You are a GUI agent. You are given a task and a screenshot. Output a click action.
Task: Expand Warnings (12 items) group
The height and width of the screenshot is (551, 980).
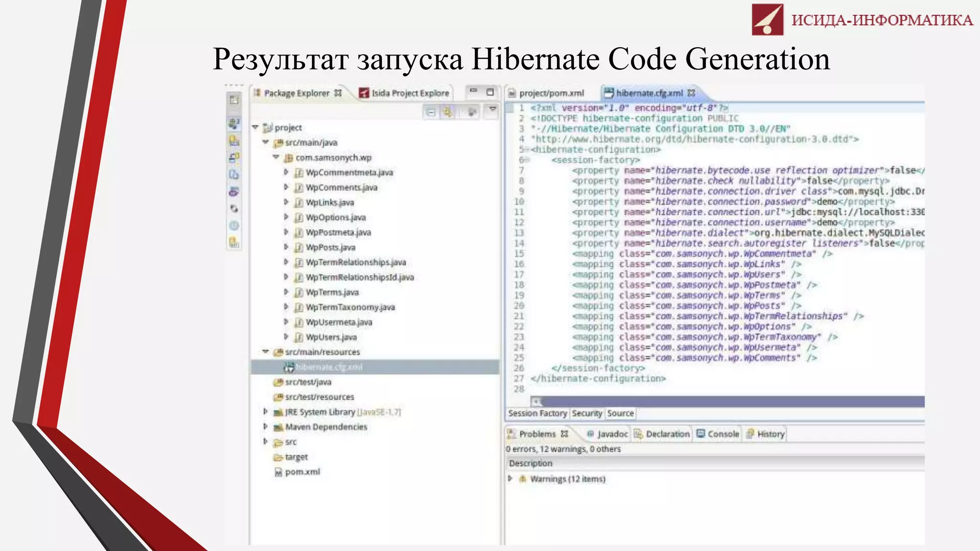[x=510, y=478]
